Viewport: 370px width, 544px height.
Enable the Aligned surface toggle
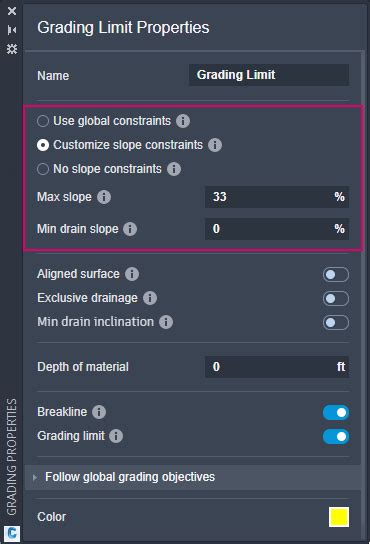[336, 274]
